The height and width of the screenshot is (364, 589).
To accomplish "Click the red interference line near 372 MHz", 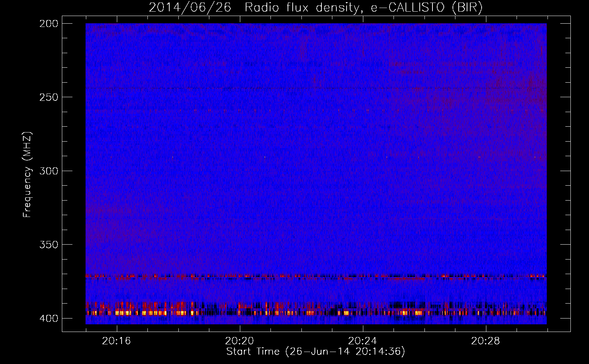I will click(316, 276).
